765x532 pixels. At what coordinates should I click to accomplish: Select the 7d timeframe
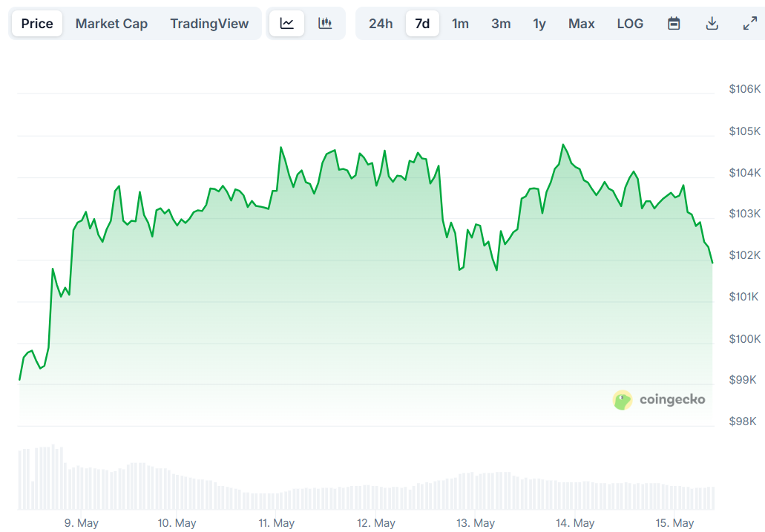[422, 23]
